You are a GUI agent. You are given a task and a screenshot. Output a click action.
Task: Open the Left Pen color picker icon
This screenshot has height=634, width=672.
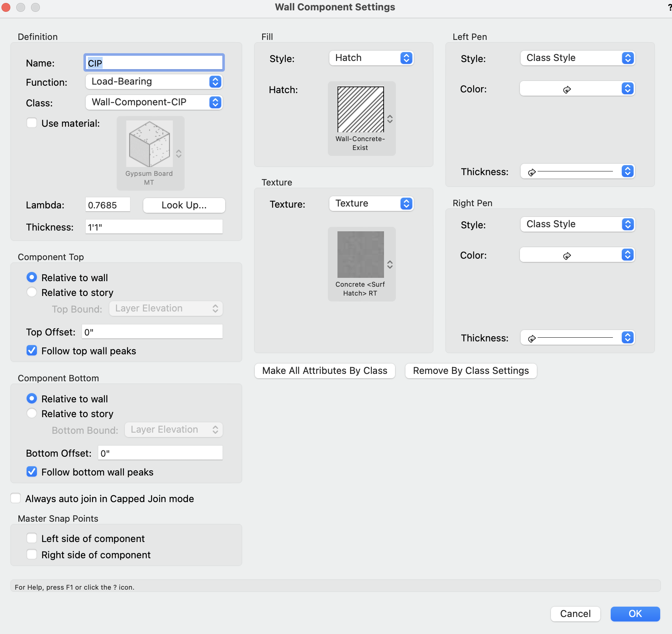pos(568,89)
